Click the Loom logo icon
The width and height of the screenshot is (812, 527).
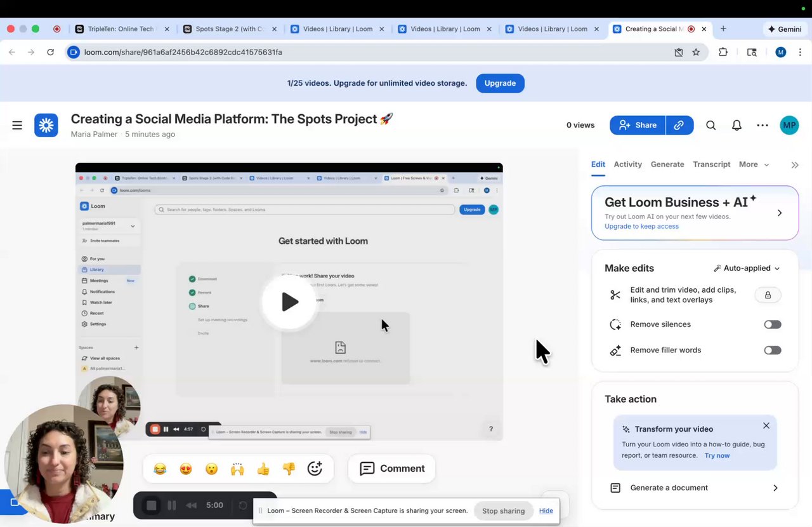[46, 126]
